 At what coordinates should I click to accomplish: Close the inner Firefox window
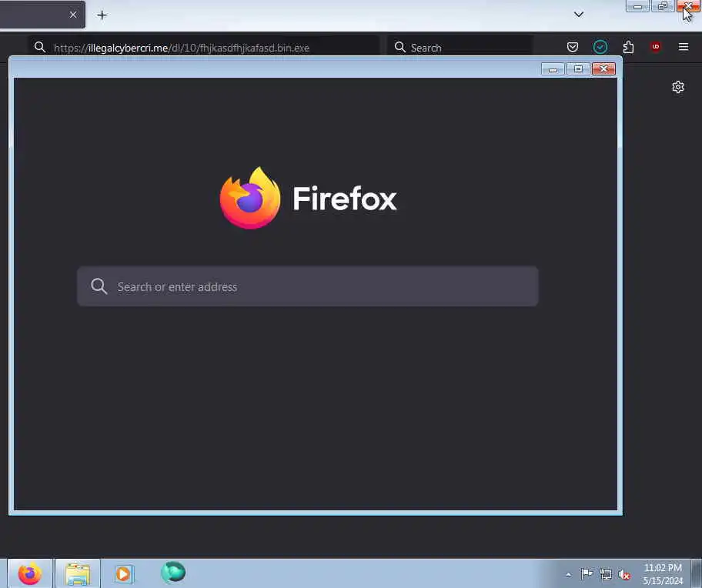[603, 69]
